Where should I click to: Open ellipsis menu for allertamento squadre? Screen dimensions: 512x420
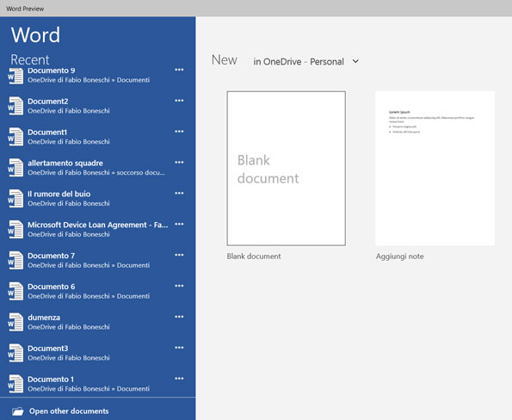[179, 163]
